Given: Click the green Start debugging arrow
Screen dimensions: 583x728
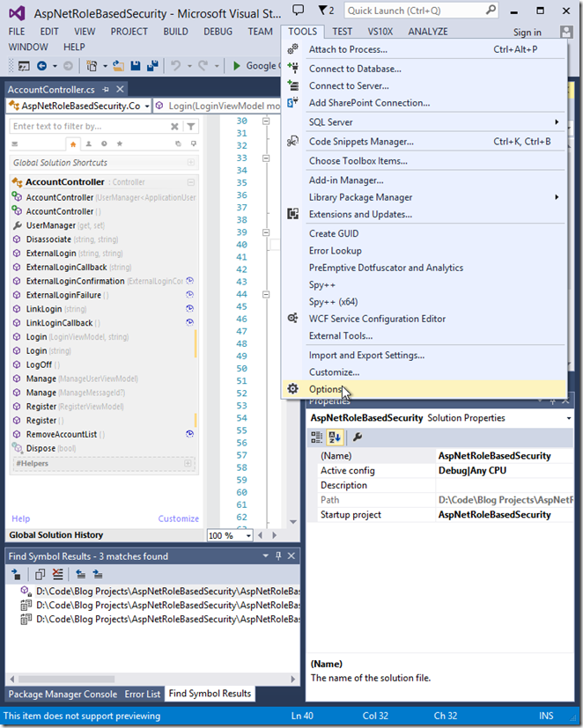Looking at the screenshot, I should 236,66.
